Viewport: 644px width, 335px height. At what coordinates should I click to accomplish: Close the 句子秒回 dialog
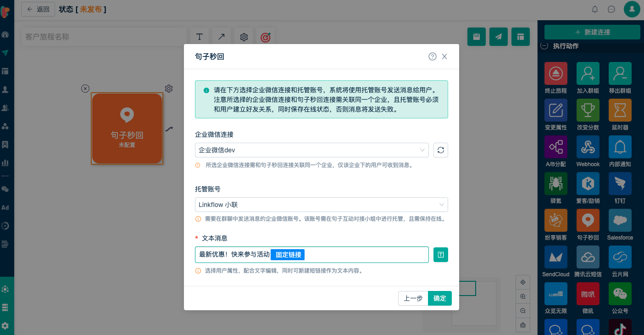tap(444, 56)
